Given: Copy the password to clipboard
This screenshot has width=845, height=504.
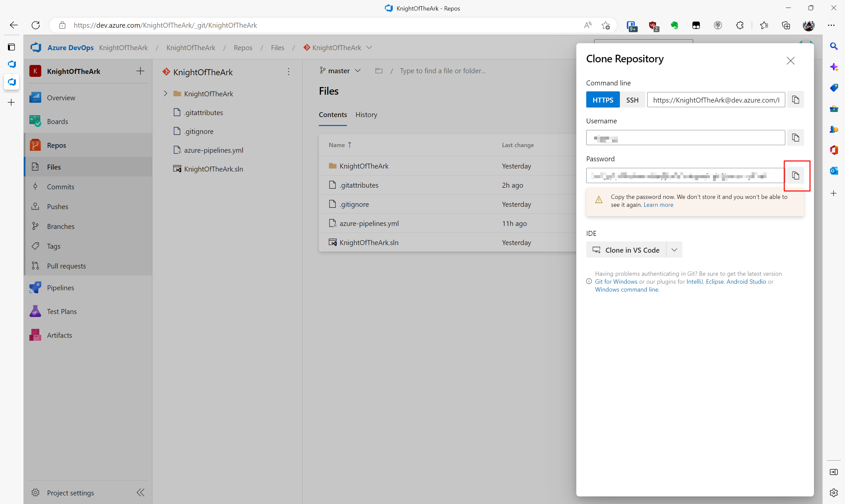Looking at the screenshot, I should click(x=795, y=175).
